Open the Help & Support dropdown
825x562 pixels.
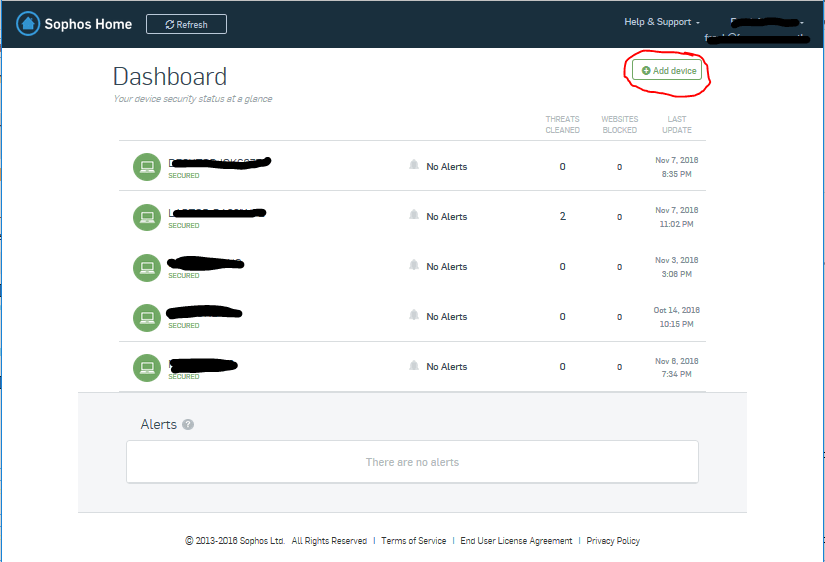(662, 22)
